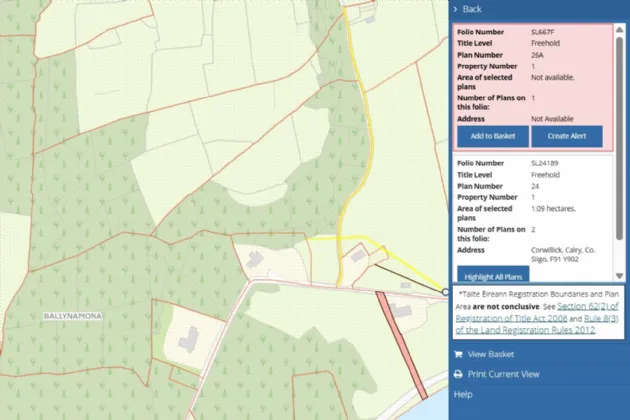Add folio SL667F to basket
The height and width of the screenshot is (420, 630).
pyautogui.click(x=491, y=136)
